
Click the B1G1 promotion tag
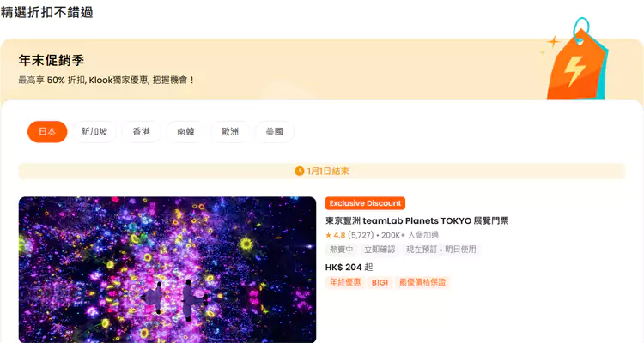(380, 282)
